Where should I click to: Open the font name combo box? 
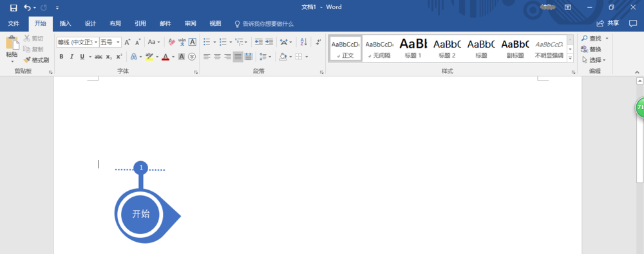click(x=78, y=42)
